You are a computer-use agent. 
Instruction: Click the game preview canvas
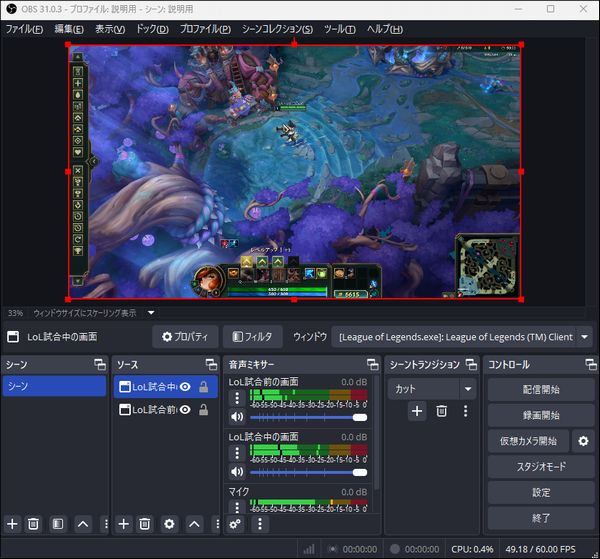pyautogui.click(x=294, y=171)
